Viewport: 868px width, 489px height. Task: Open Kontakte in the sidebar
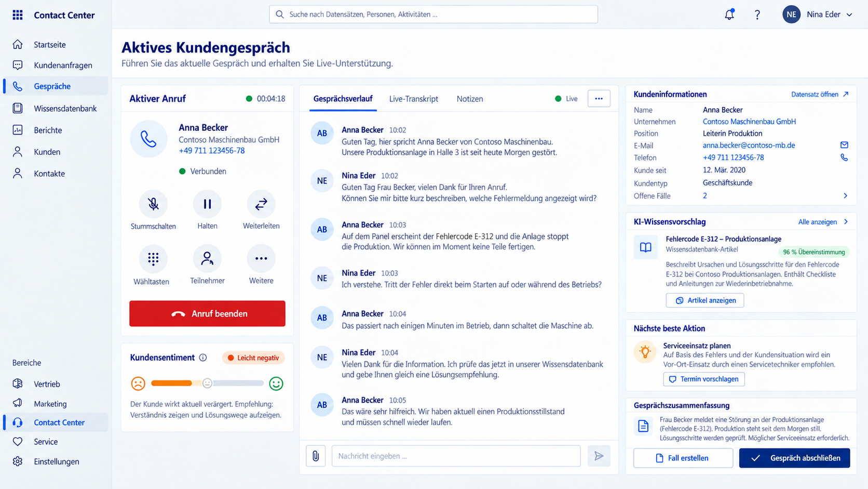click(x=56, y=174)
